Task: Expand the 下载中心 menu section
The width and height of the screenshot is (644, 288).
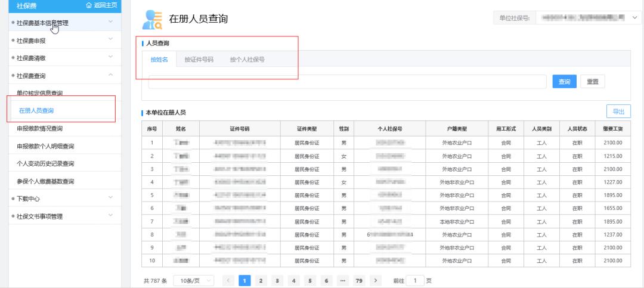Action: pos(60,199)
